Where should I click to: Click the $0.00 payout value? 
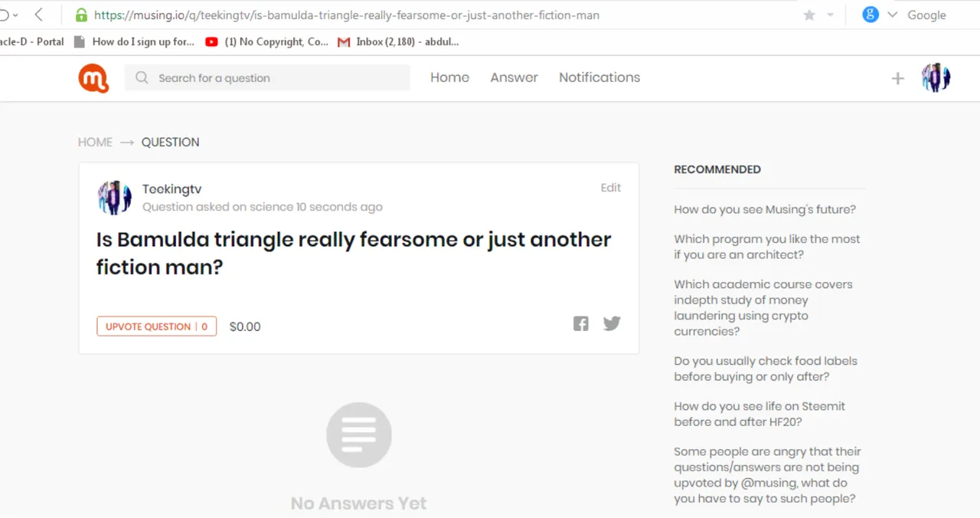pyautogui.click(x=245, y=326)
